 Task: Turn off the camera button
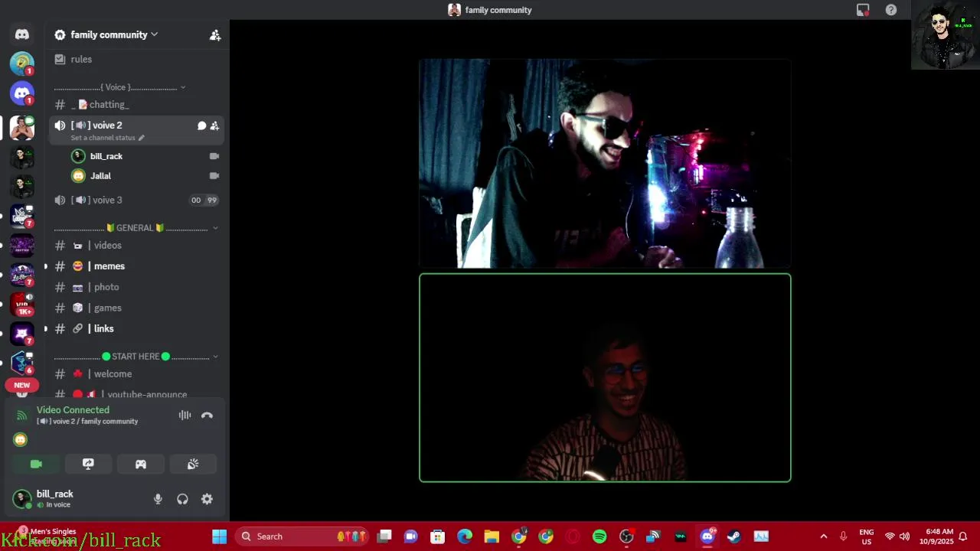(36, 464)
